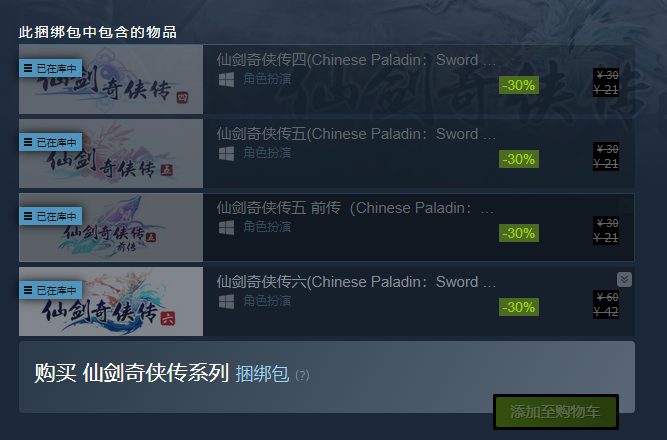Click Windows icon for 仙剑奇侠传五 row
The image size is (667, 440).
[226, 154]
